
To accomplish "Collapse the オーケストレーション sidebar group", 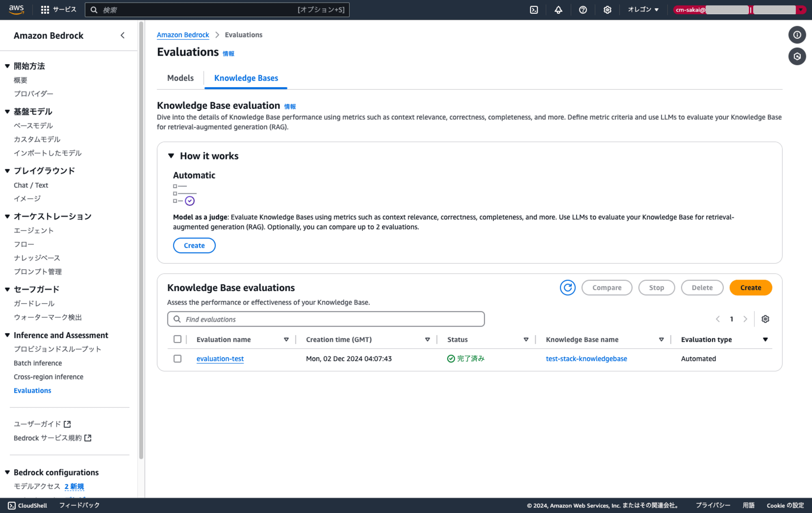I will tap(7, 216).
